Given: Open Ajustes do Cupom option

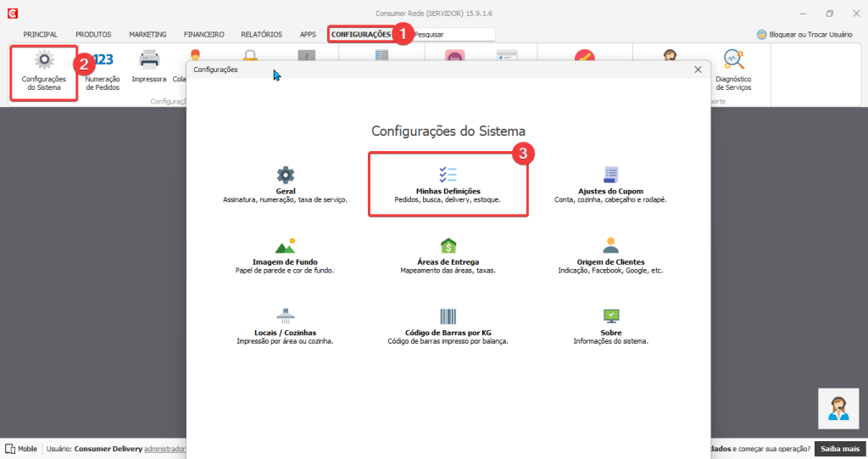Looking at the screenshot, I should [x=610, y=176].
